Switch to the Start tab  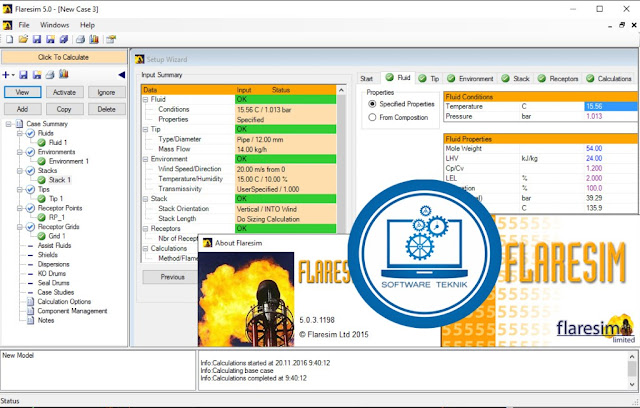point(367,78)
